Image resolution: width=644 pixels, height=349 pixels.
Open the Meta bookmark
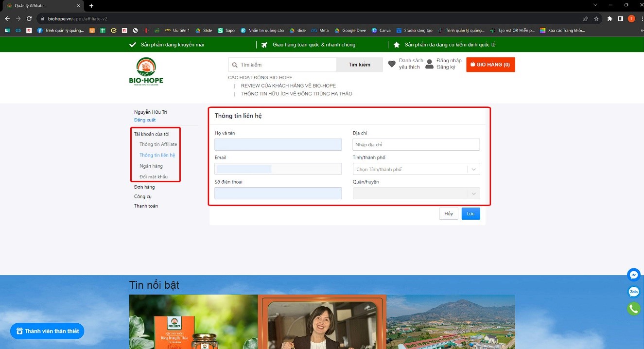point(320,30)
